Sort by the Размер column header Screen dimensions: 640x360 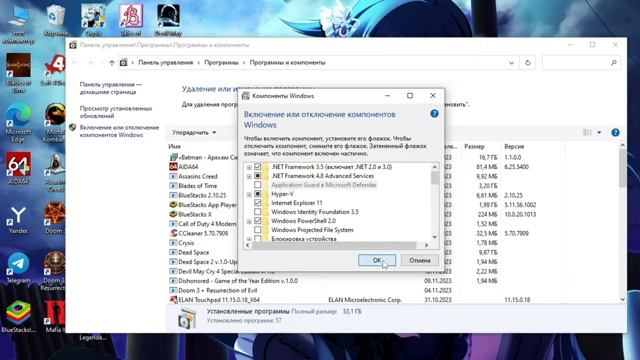[474, 146]
